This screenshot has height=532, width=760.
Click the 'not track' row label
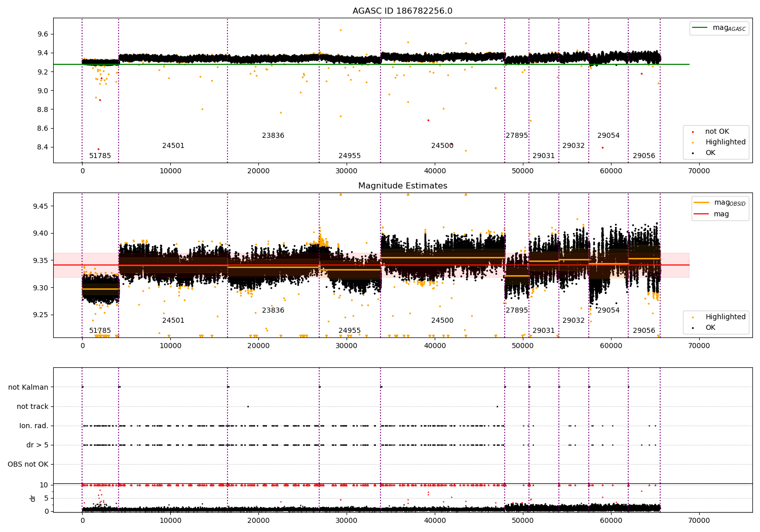[x=32, y=407]
